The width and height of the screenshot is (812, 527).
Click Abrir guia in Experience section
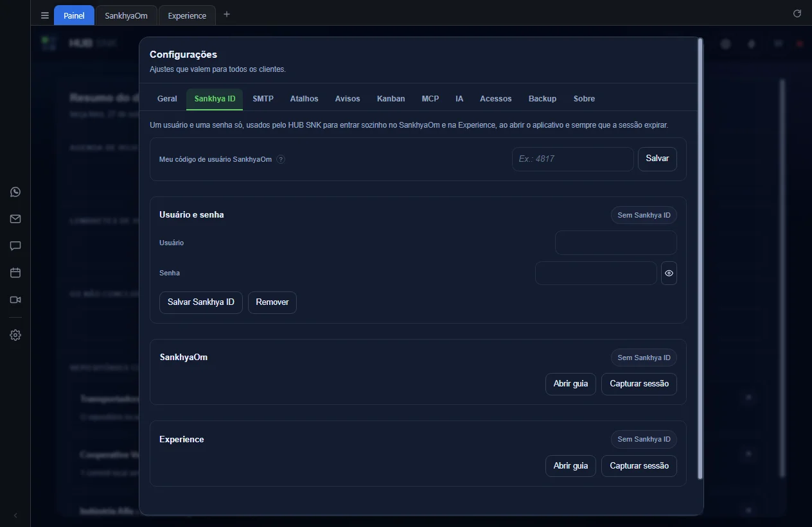[x=570, y=466]
